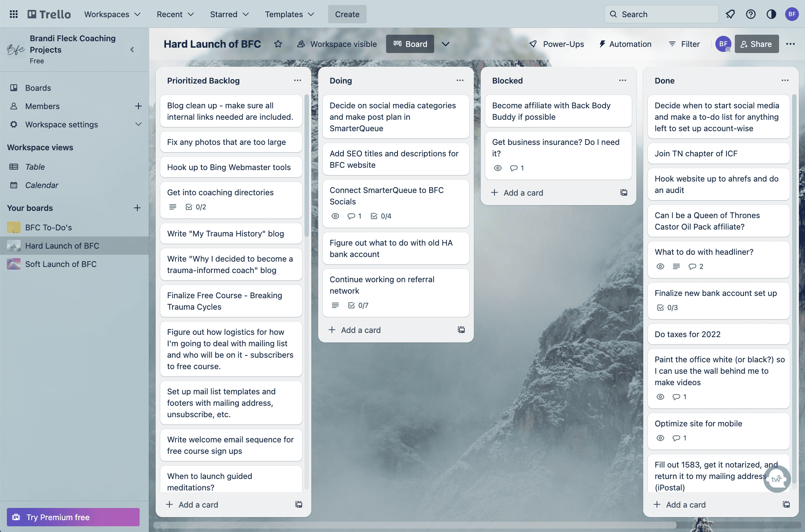805x532 pixels.
Task: Click plus icon next to Members
Action: pos(138,106)
